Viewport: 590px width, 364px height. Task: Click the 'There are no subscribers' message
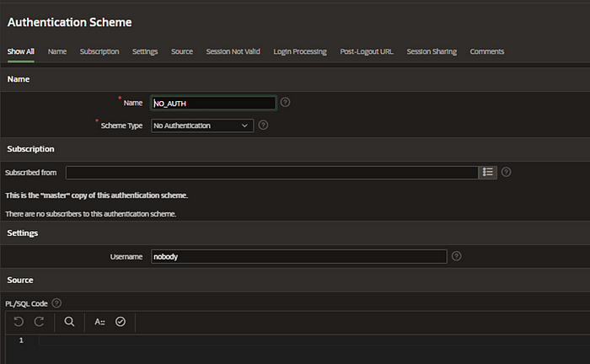[x=91, y=214]
